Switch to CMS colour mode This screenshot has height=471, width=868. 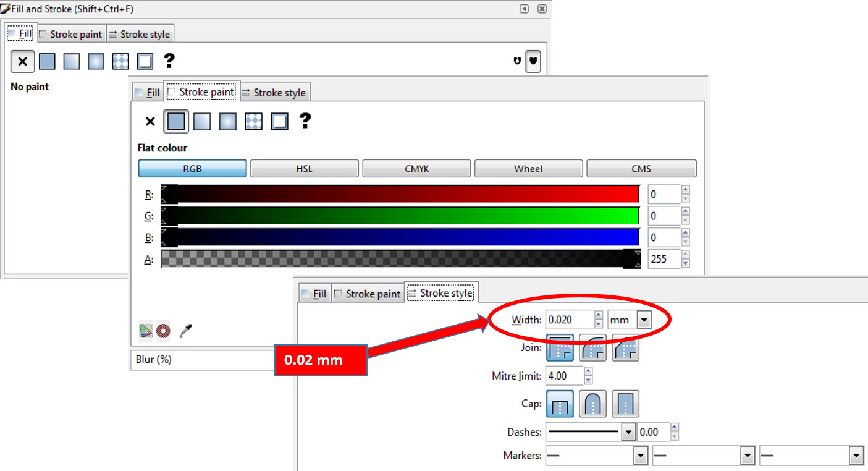(x=641, y=169)
